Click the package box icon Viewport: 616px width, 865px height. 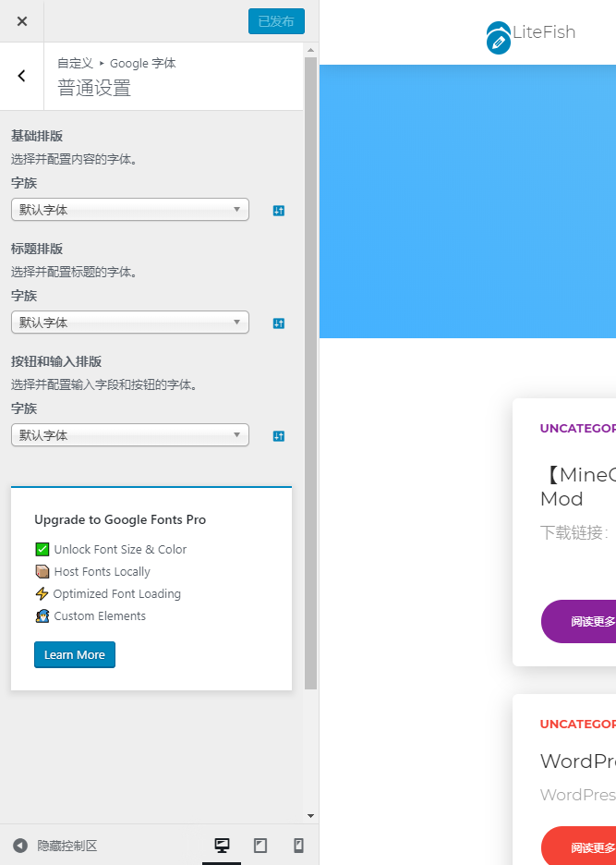42,571
